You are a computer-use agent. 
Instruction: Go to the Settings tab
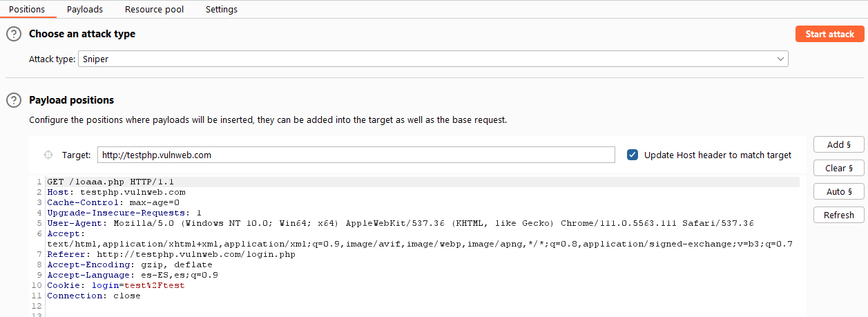222,10
